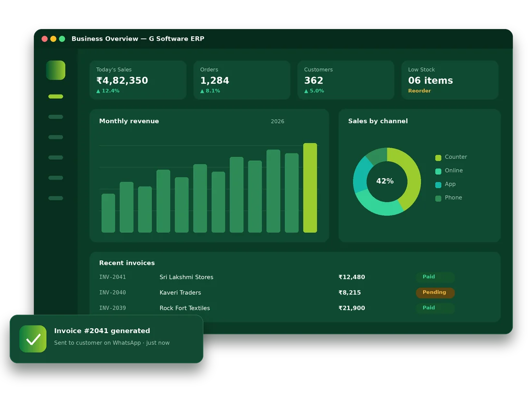Click the window title Business Overview

pyautogui.click(x=138, y=39)
